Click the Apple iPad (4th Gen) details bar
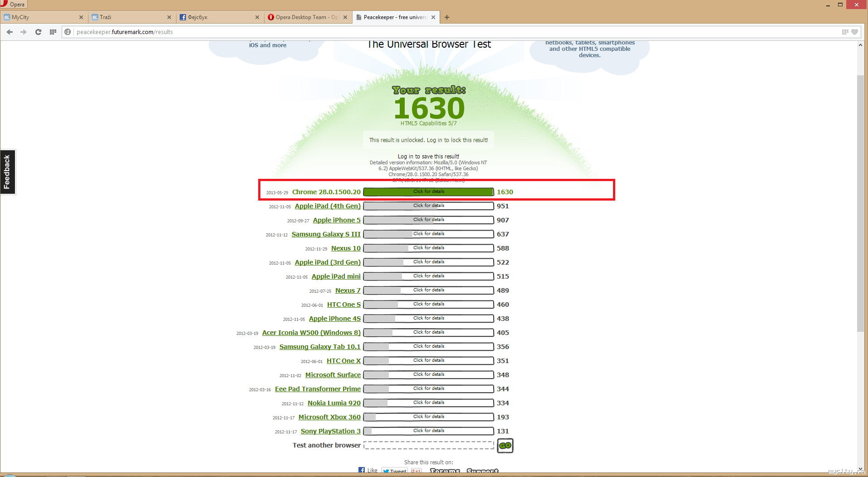Screen dimensions: 868x477 tap(429, 206)
